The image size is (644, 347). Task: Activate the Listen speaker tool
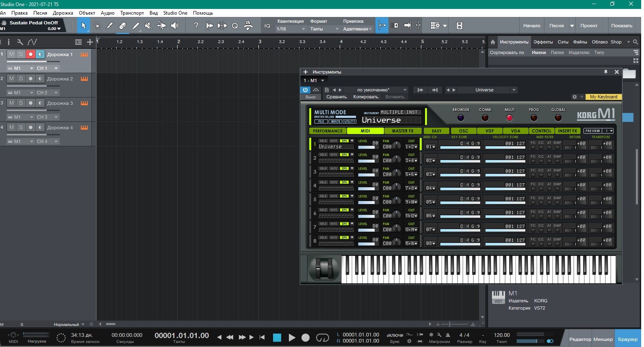click(175, 26)
